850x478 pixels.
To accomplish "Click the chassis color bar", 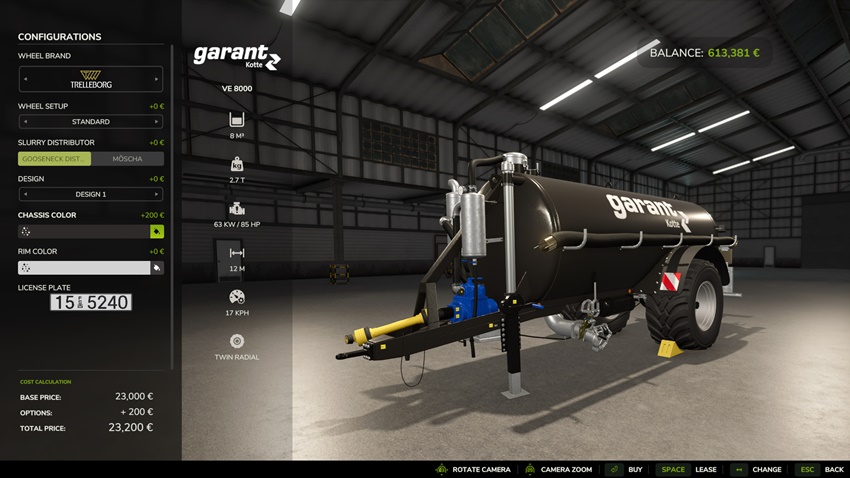I will [x=84, y=231].
